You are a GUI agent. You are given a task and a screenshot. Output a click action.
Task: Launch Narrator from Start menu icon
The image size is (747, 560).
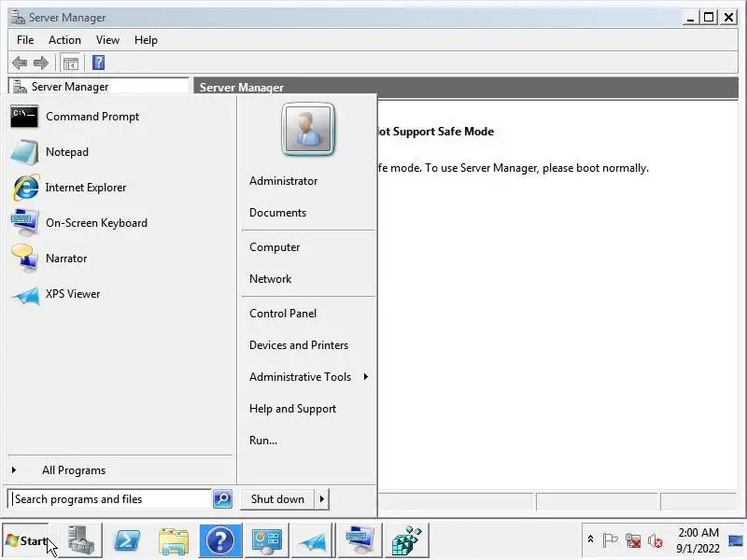25,259
